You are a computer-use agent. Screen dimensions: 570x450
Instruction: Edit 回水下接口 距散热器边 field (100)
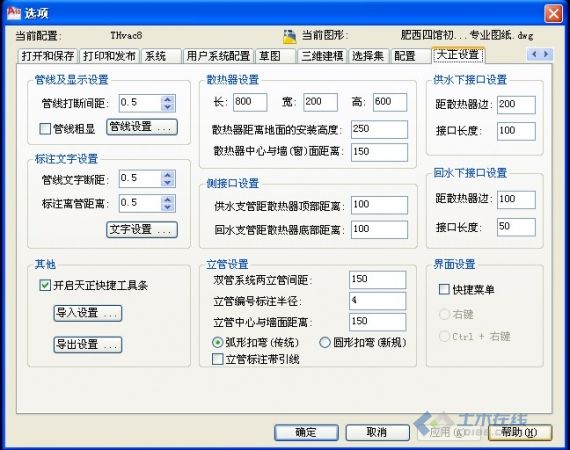(x=516, y=200)
